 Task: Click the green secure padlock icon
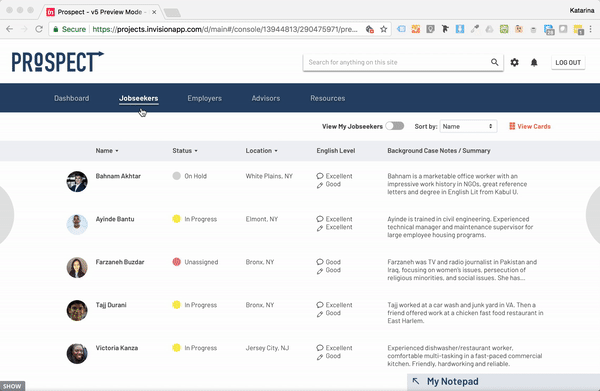tap(56, 29)
